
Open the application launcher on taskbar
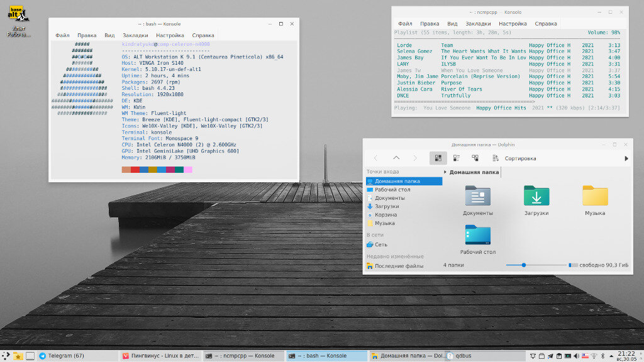[x=6, y=356]
